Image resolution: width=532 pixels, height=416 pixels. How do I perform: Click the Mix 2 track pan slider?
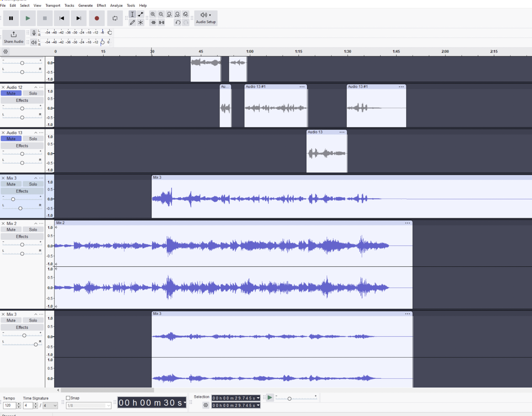click(22, 254)
